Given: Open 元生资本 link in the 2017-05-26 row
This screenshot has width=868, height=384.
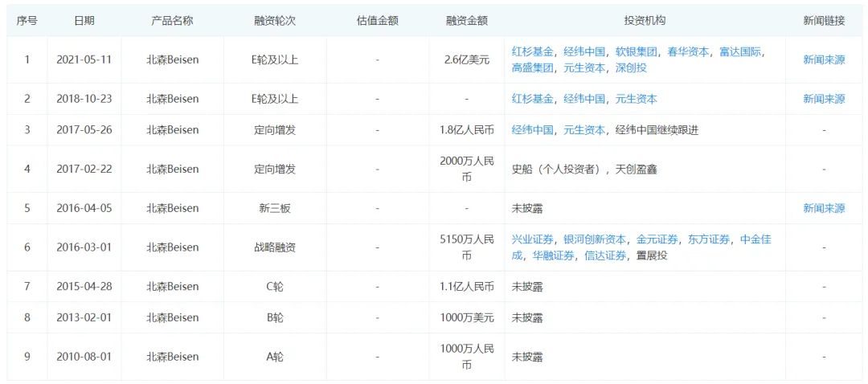Looking at the screenshot, I should click(584, 130).
